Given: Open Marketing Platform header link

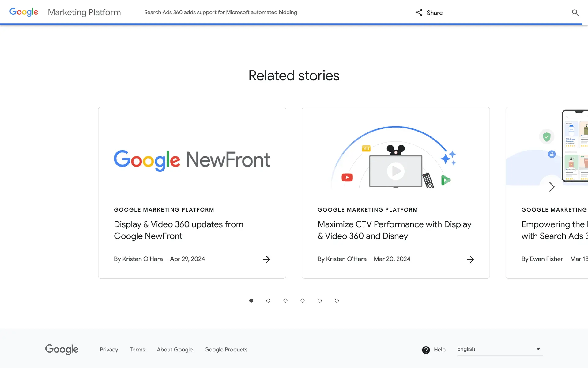Looking at the screenshot, I should pos(84,12).
